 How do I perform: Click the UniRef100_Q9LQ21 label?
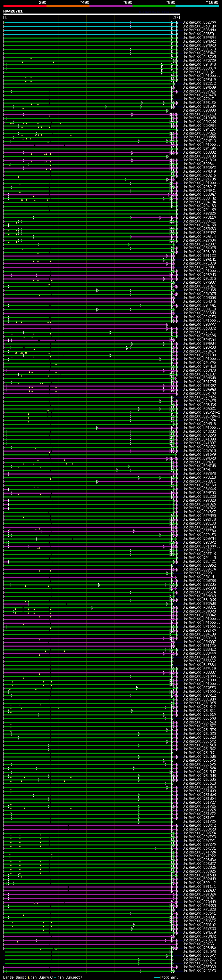point(199,72)
